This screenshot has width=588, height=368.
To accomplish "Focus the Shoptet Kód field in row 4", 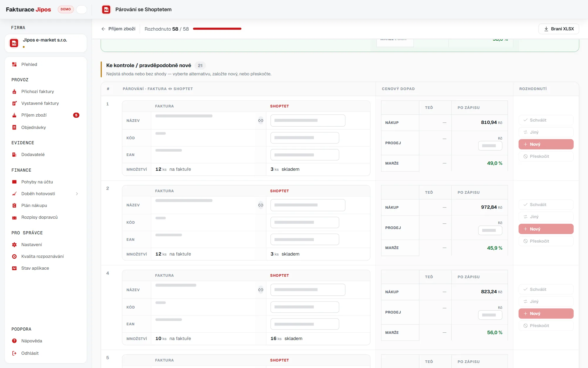I will click(x=305, y=307).
